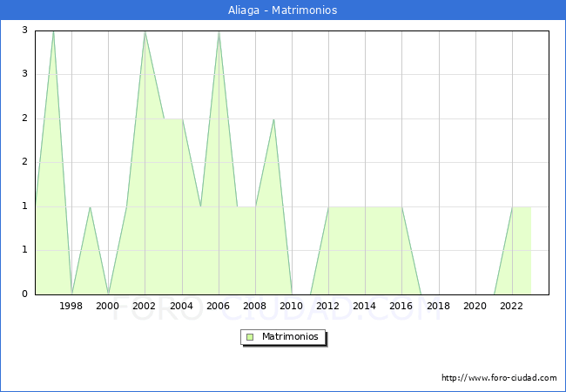Click the 2009 peak at value 2

(x=274, y=119)
